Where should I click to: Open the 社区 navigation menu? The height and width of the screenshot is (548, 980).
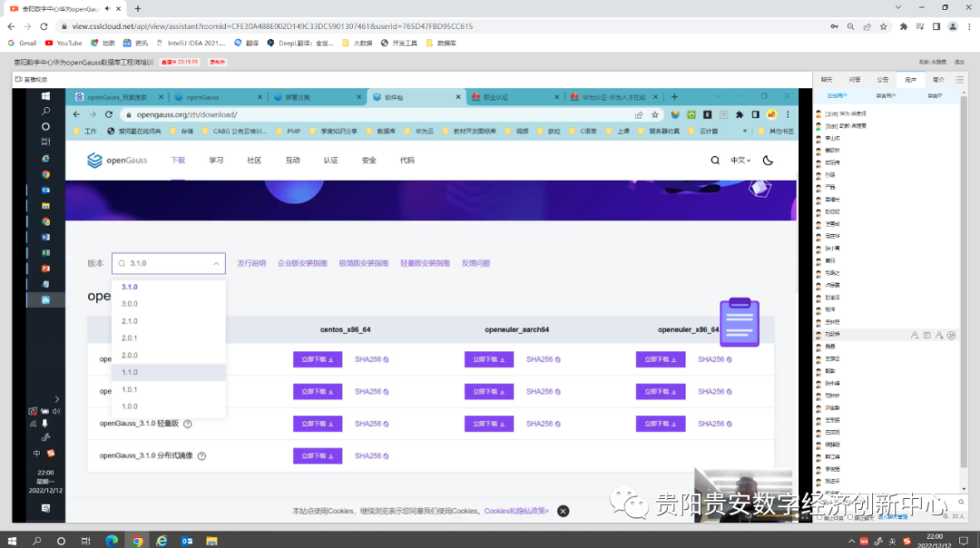(x=254, y=161)
